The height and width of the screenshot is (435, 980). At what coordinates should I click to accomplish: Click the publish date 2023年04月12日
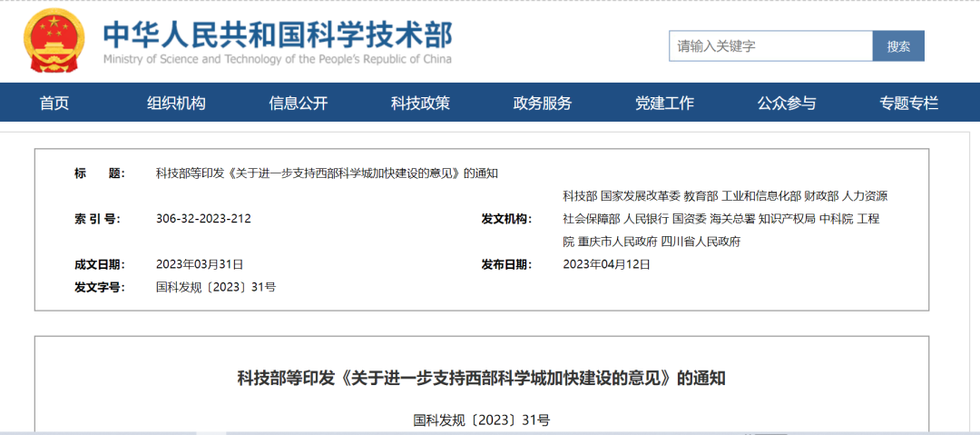click(607, 264)
